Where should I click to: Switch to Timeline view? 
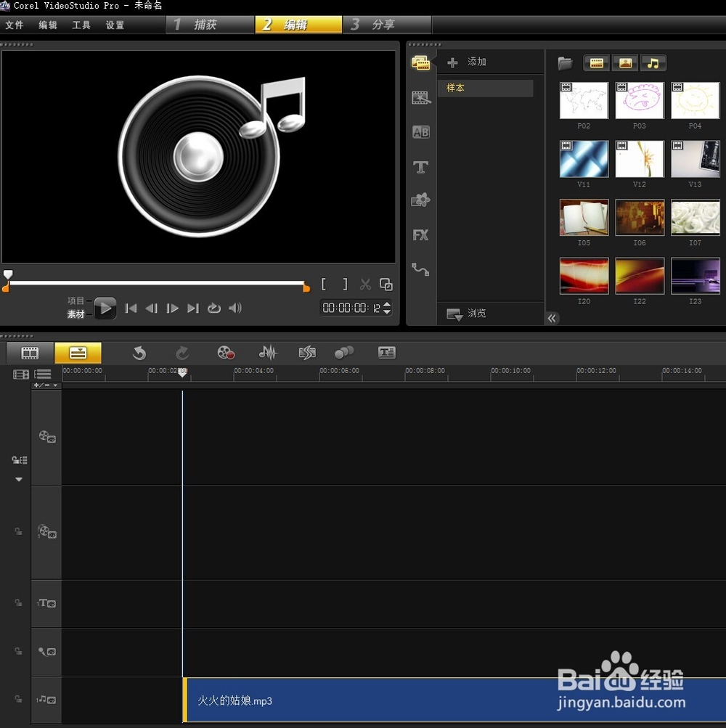pos(78,353)
